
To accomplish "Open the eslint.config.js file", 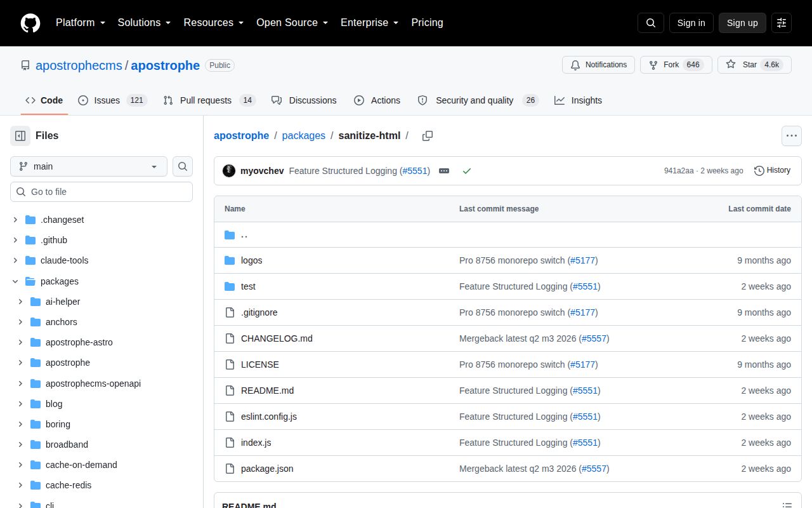I will pos(269,417).
